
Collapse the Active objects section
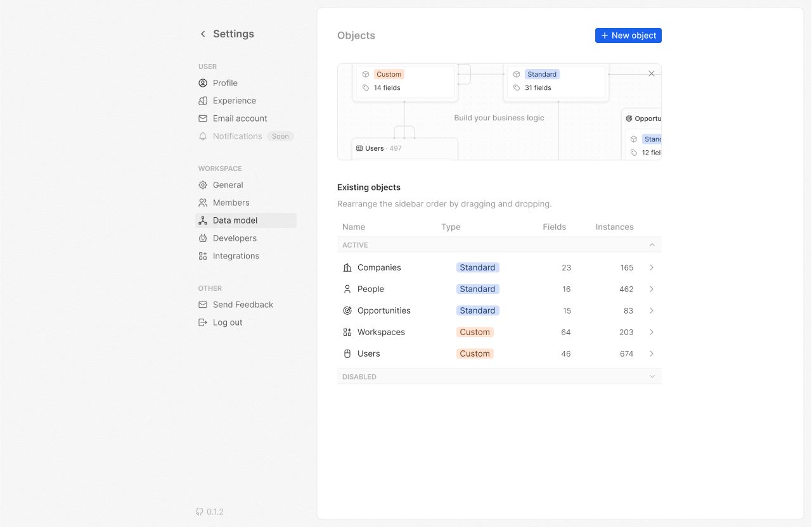click(652, 245)
